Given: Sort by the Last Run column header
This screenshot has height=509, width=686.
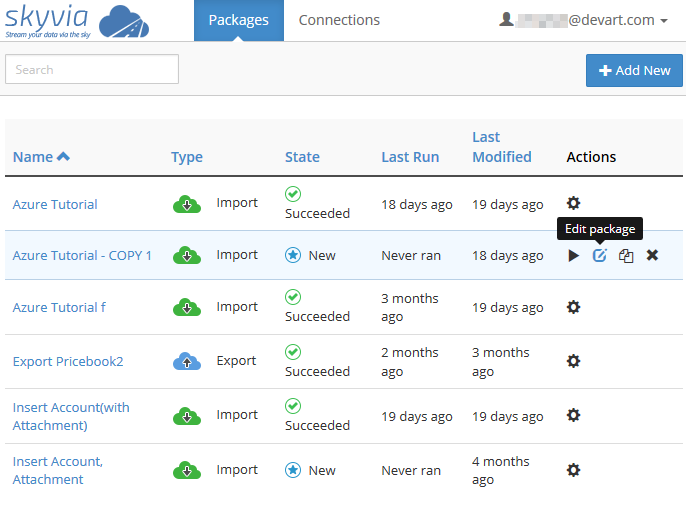Looking at the screenshot, I should [410, 157].
